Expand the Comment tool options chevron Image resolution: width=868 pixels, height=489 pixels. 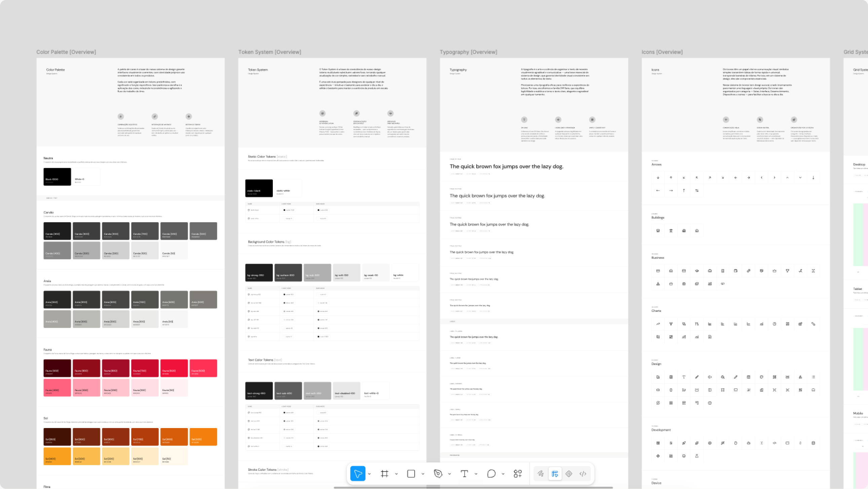pyautogui.click(x=503, y=474)
